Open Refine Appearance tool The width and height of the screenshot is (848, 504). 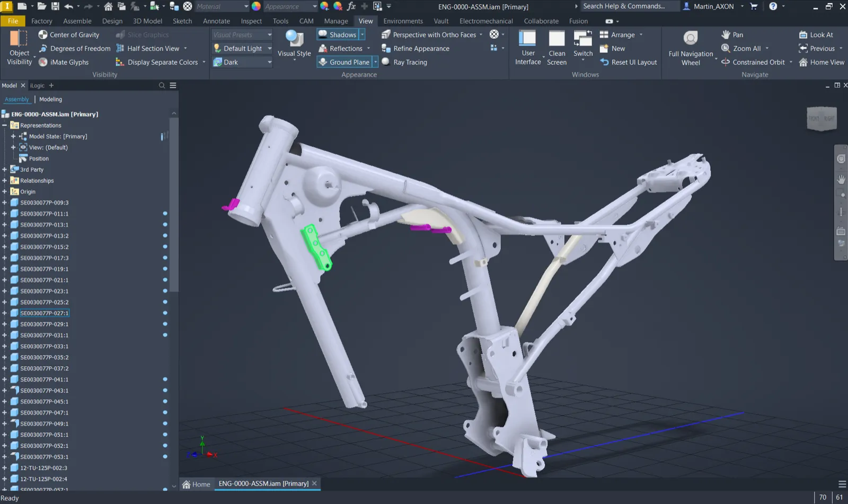coord(416,48)
